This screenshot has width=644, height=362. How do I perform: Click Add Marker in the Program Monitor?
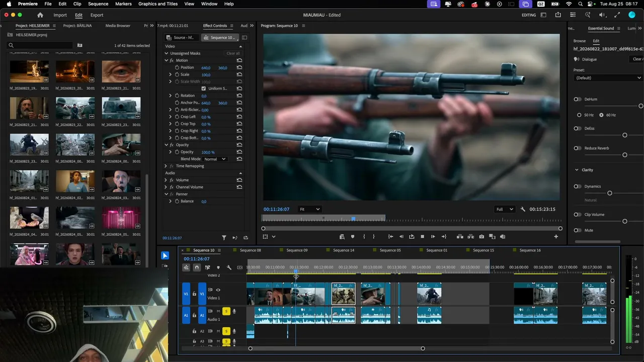353,236
